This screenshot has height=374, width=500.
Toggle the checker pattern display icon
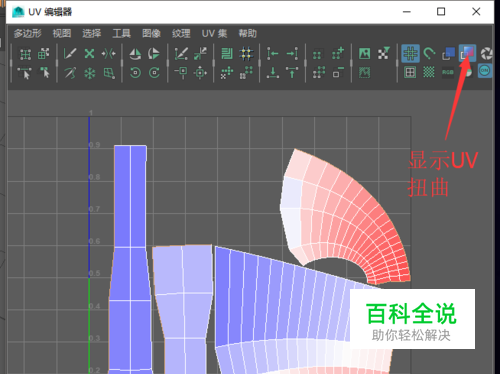pyautogui.click(x=429, y=72)
